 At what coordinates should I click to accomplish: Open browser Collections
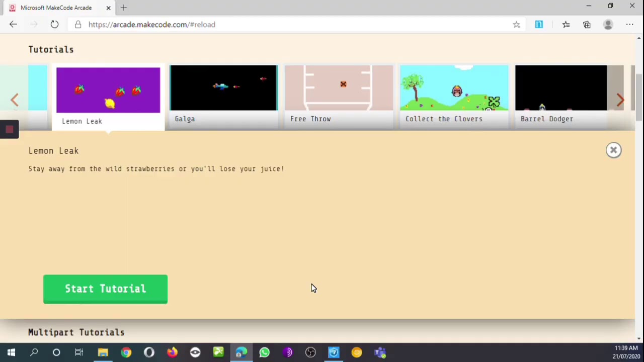pyautogui.click(x=587, y=24)
